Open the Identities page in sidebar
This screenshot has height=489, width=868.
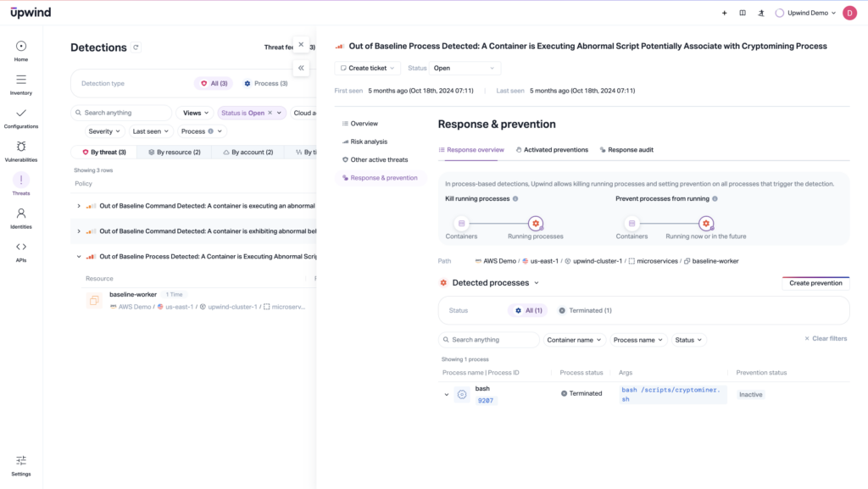point(21,217)
